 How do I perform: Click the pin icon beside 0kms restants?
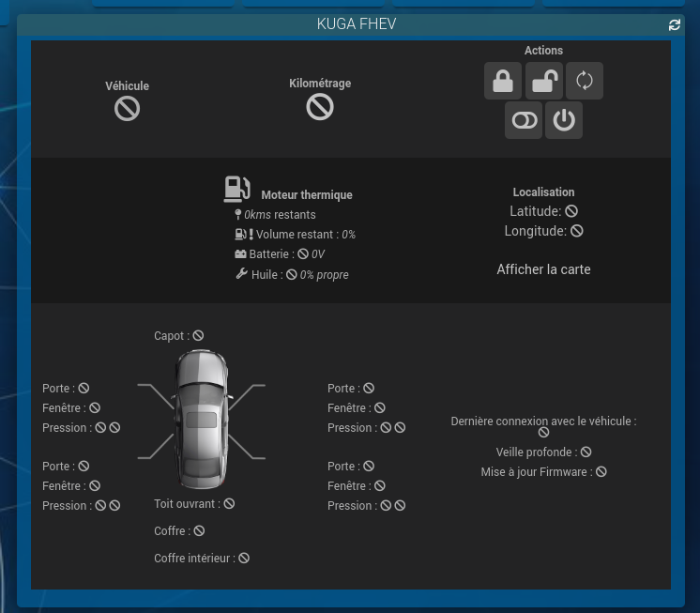click(x=238, y=215)
